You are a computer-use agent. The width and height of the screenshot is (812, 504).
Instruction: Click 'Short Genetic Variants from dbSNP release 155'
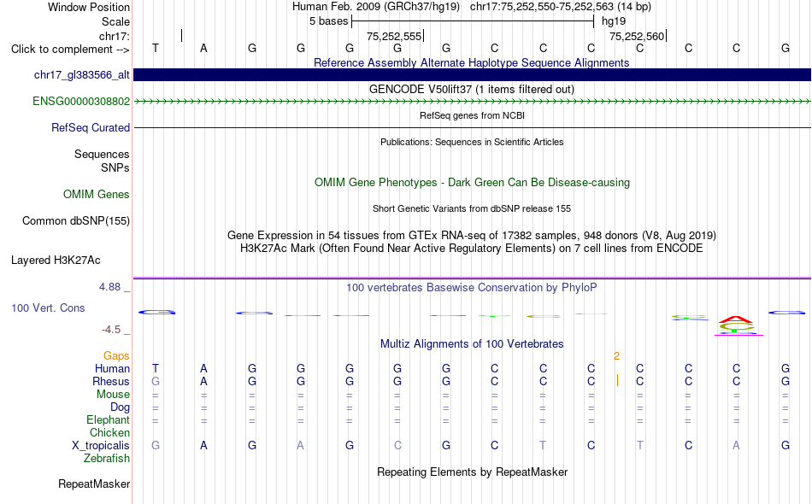point(472,209)
